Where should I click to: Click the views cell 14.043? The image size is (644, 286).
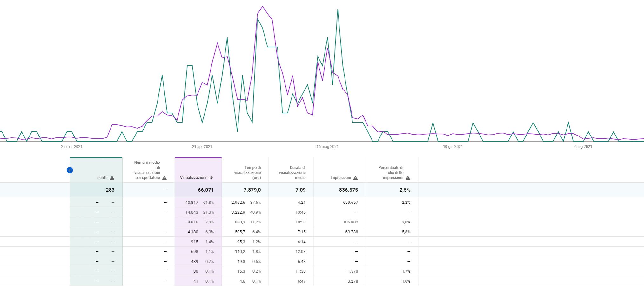tap(192, 212)
